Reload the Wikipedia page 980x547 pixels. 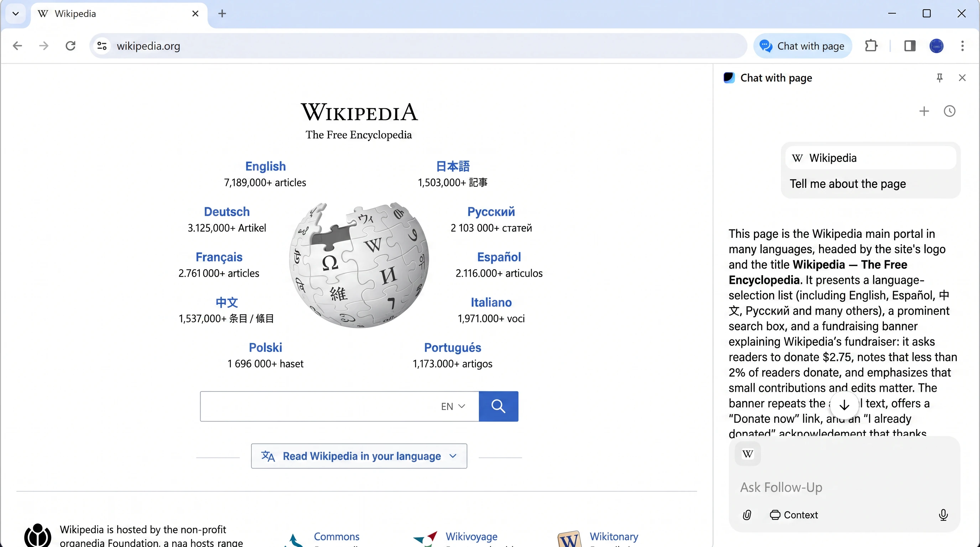tap(71, 46)
